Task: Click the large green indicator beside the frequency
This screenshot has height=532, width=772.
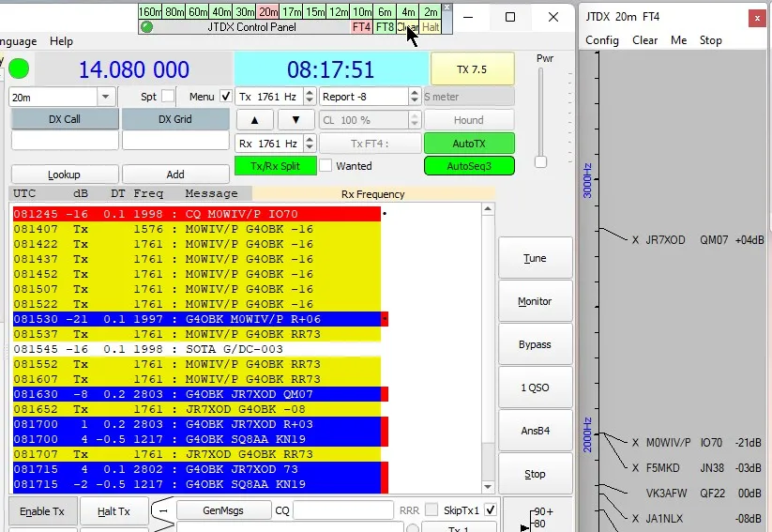Action: point(19,68)
